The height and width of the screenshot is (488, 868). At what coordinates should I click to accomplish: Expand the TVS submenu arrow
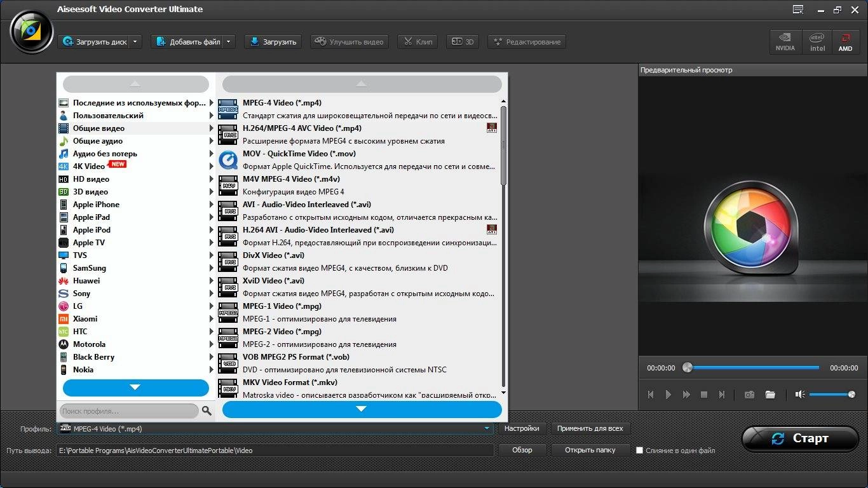coord(212,255)
